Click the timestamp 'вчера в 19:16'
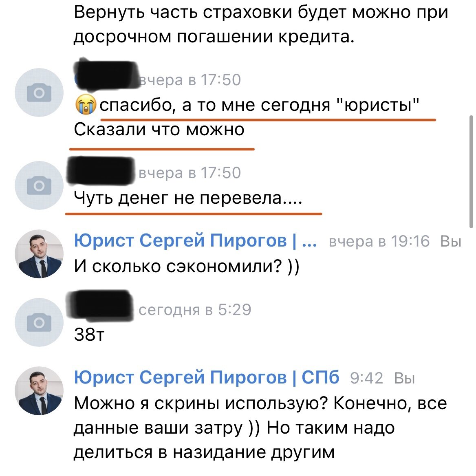 pos(379,242)
